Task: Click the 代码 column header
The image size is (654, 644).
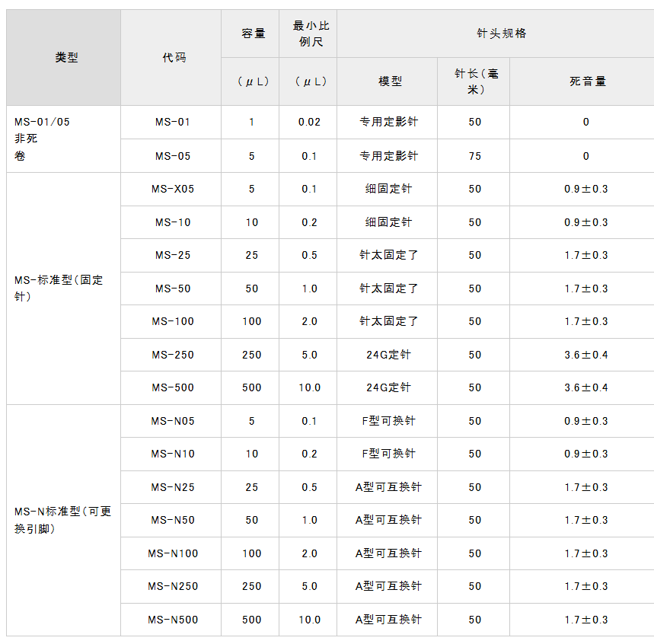Action: tap(171, 58)
